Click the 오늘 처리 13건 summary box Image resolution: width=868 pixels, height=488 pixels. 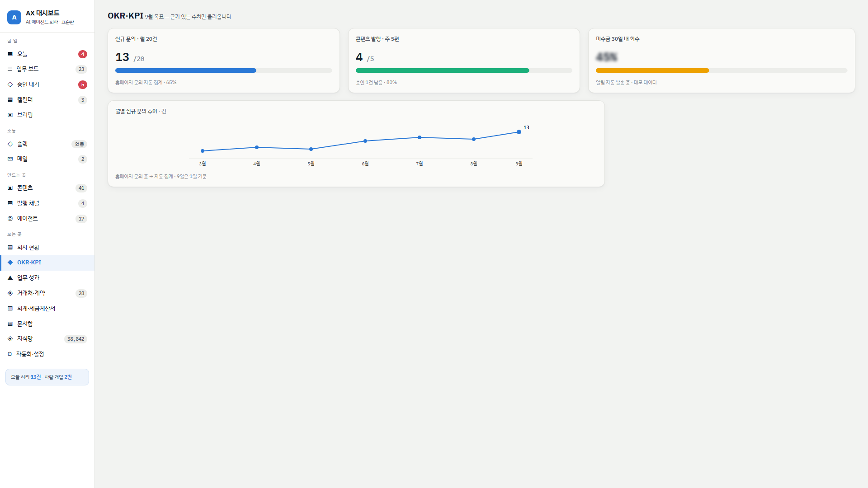[x=47, y=377]
